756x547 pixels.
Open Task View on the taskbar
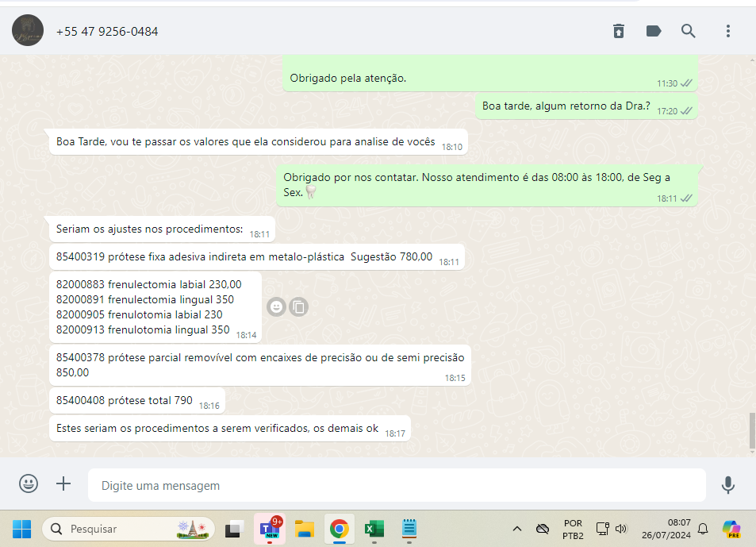pyautogui.click(x=235, y=530)
